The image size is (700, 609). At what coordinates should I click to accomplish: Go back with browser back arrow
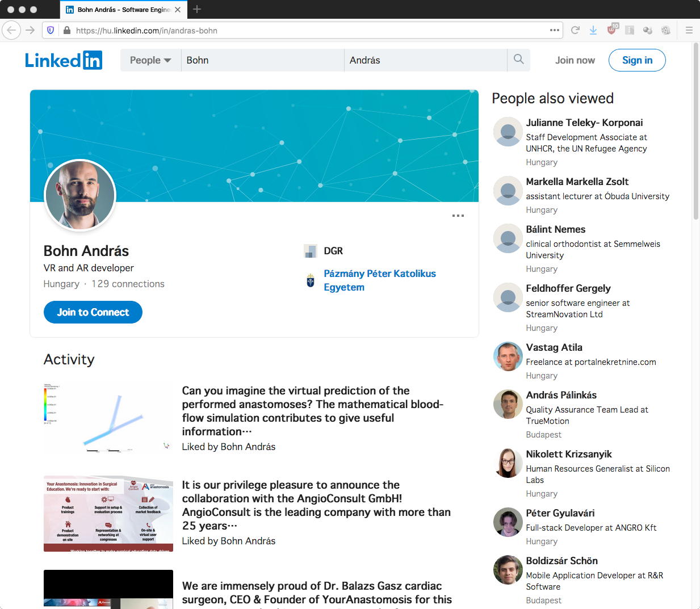[x=11, y=30]
